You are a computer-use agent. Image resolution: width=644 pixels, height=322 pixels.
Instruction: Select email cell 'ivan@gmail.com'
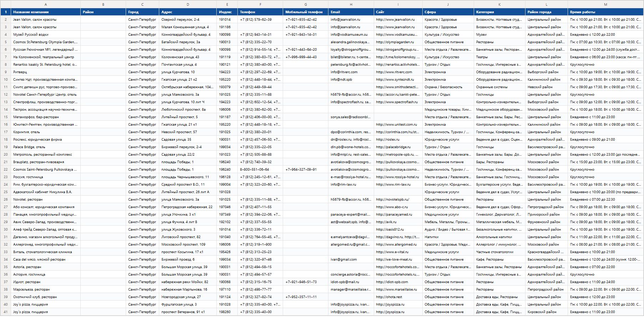351,260
